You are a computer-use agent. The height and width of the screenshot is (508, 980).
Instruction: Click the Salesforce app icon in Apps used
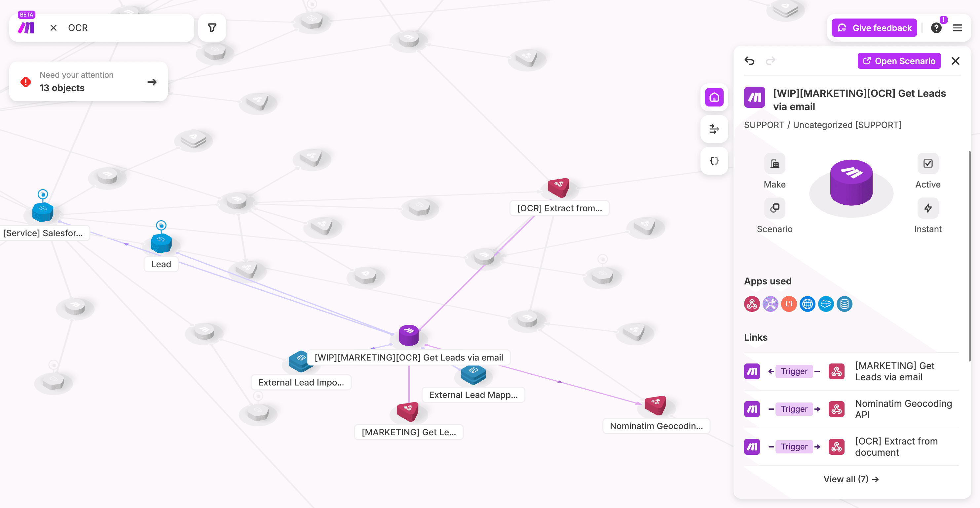click(826, 304)
